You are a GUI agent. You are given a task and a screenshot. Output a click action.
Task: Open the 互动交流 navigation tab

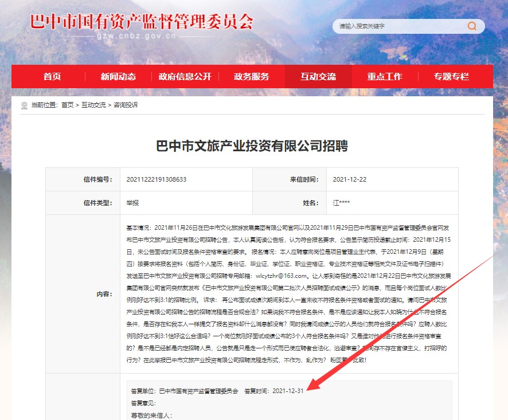[x=318, y=76]
